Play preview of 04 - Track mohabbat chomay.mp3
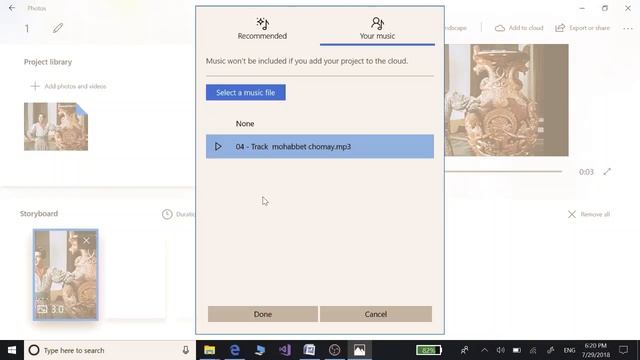The image size is (640, 360). pyautogui.click(x=218, y=147)
